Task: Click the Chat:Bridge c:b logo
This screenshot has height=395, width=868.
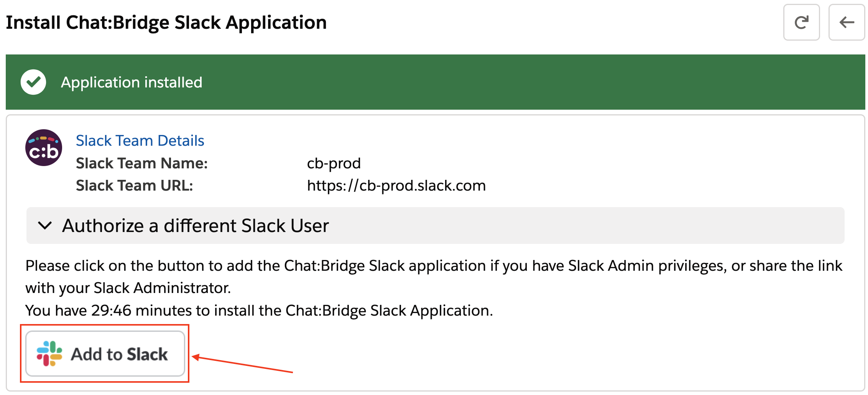Action: pos(44,148)
